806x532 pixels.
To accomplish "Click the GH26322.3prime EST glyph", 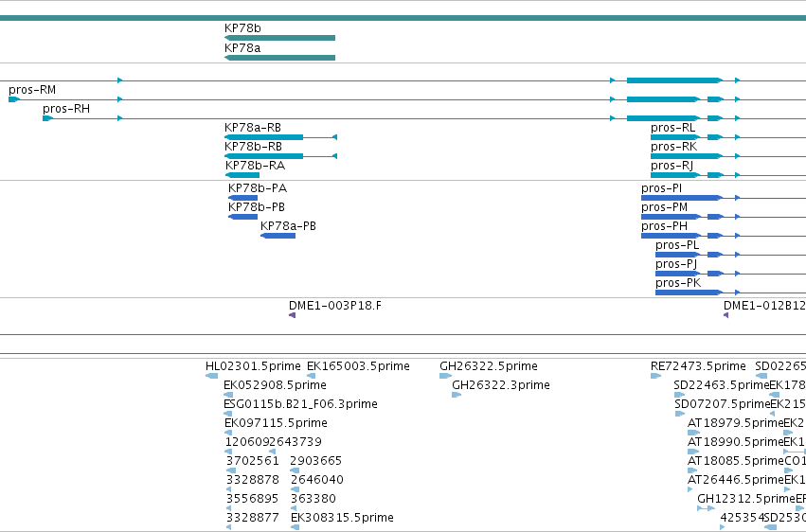I will [457, 395].
